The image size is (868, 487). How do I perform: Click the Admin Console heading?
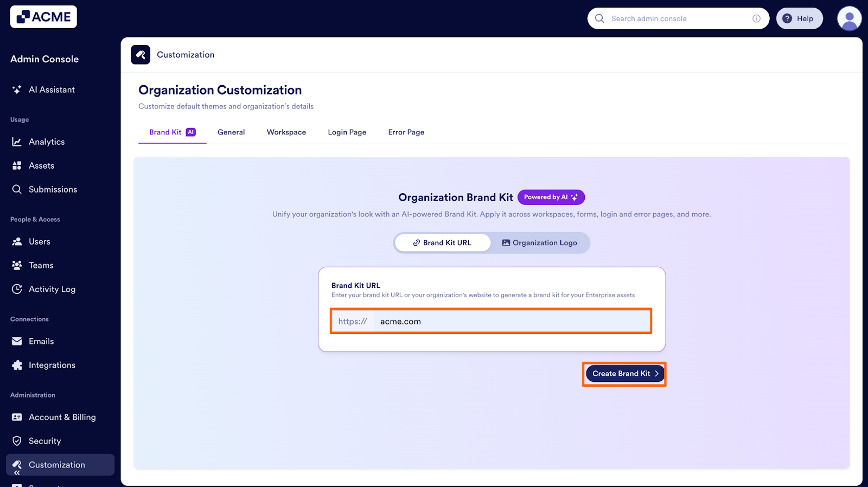point(44,59)
